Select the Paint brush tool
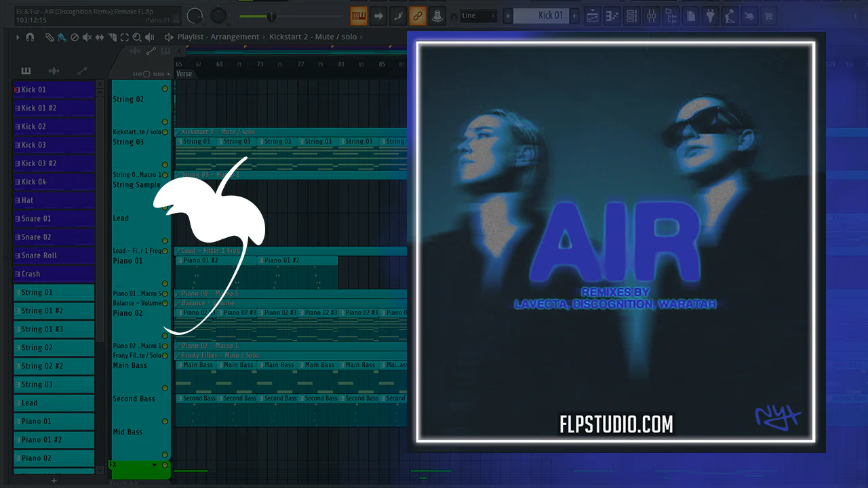 coord(62,37)
